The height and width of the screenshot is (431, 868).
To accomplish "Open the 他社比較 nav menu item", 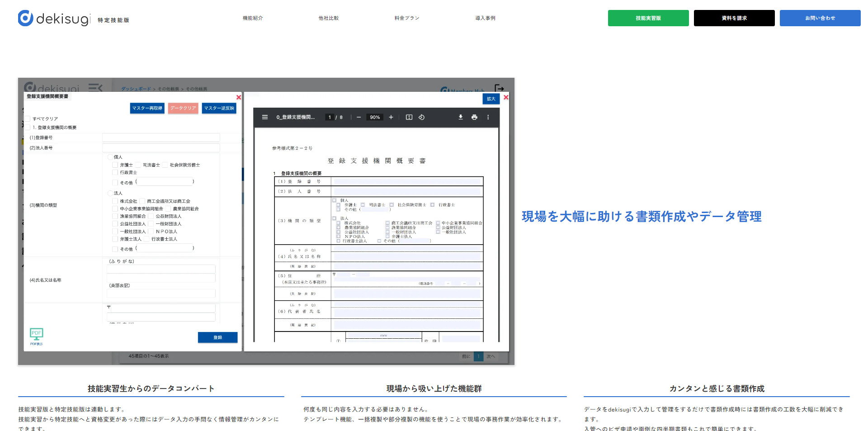I will [329, 18].
